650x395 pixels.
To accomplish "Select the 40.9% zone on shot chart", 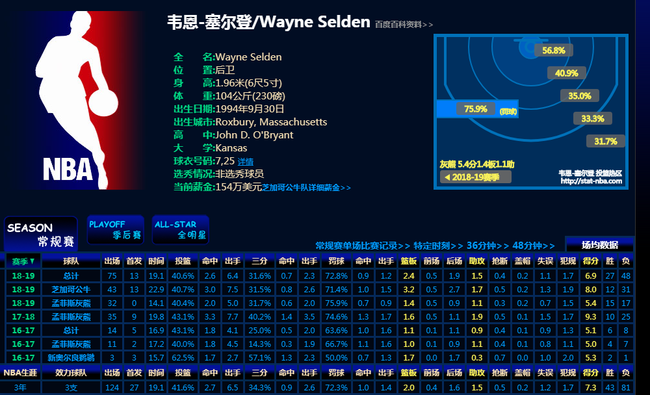I will [x=566, y=73].
